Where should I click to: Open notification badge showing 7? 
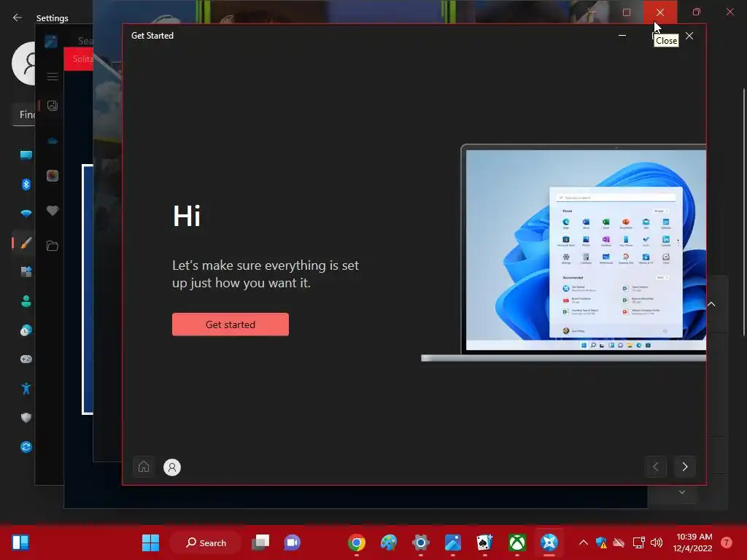pos(727,542)
